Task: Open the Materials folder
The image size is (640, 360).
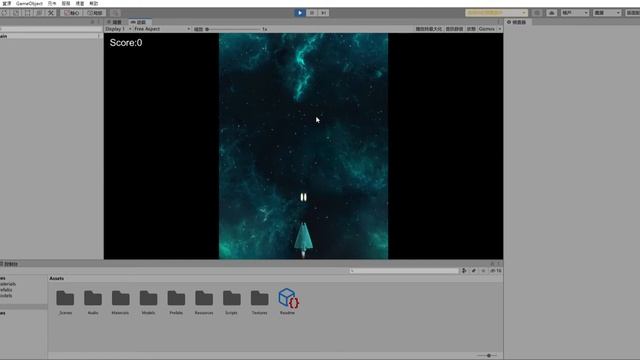Action: pos(120,302)
